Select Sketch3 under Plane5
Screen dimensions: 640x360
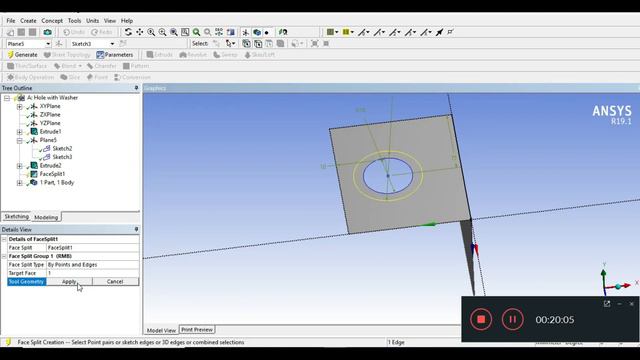click(62, 157)
